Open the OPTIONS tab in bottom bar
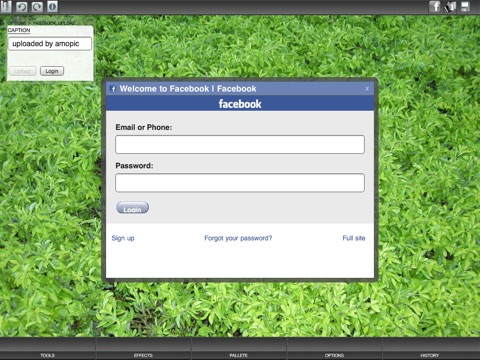Viewport: 480px width, 360px height. click(334, 355)
